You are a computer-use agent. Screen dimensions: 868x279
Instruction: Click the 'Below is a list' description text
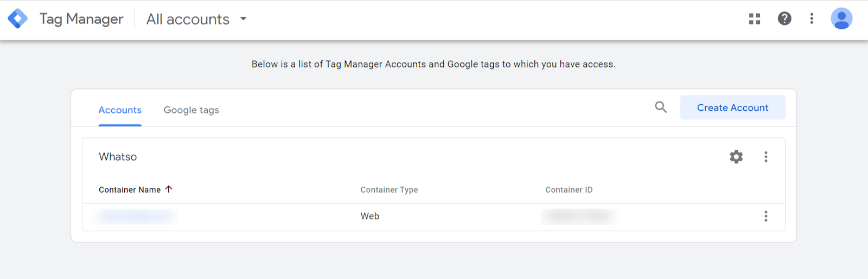point(433,64)
